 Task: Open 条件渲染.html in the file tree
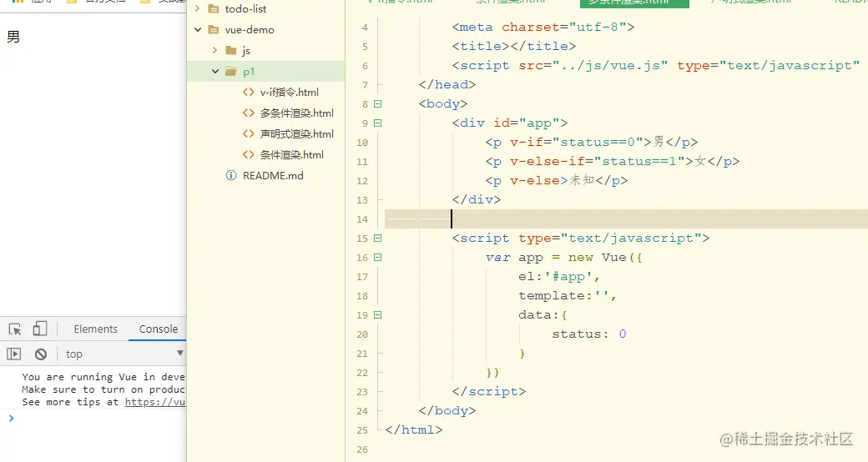pyautogui.click(x=292, y=155)
